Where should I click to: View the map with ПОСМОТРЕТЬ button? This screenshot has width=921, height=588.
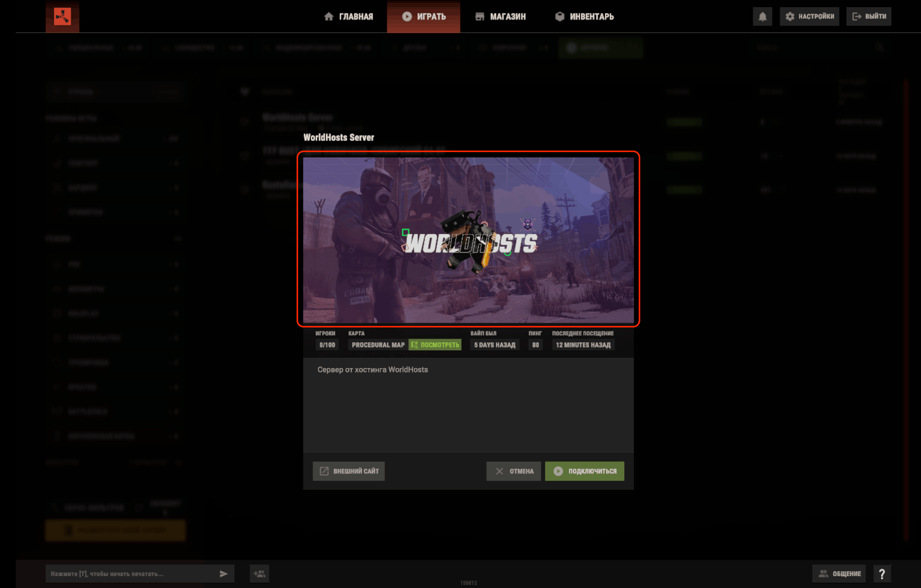point(435,345)
